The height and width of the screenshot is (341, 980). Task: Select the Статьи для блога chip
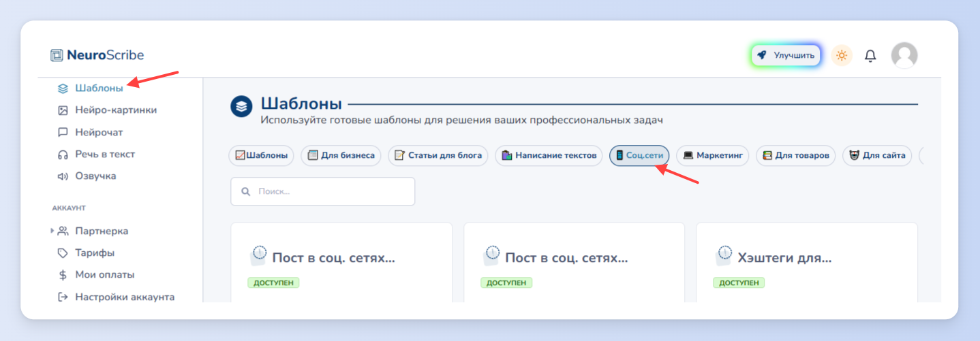438,155
